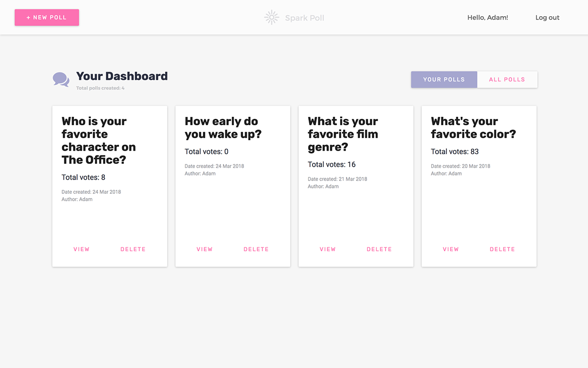
Task: Delete the favorite color poll
Action: click(502, 249)
